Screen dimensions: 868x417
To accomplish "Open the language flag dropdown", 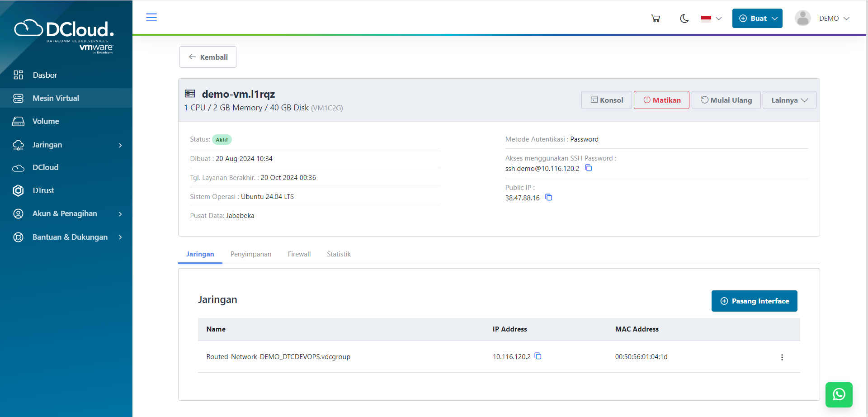I will (711, 19).
